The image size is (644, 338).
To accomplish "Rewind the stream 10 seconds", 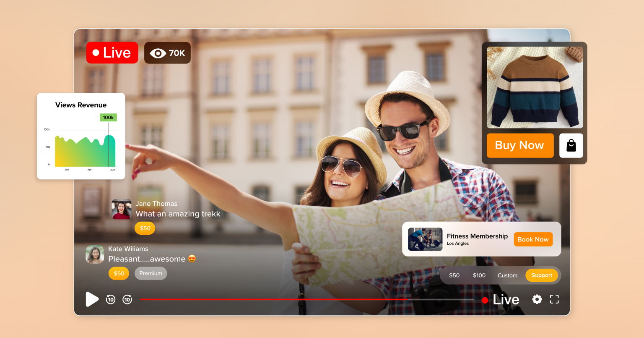I will (110, 299).
